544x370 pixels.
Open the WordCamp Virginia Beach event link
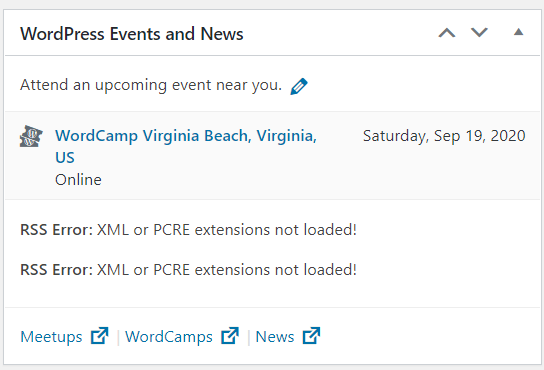tap(186, 146)
